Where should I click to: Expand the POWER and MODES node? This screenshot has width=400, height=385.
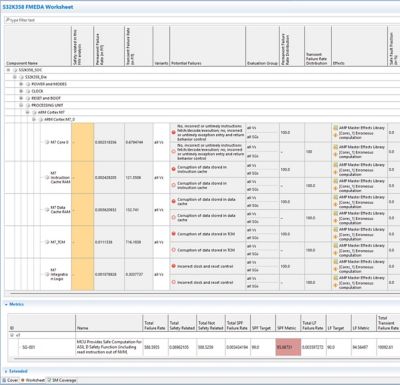21,84
